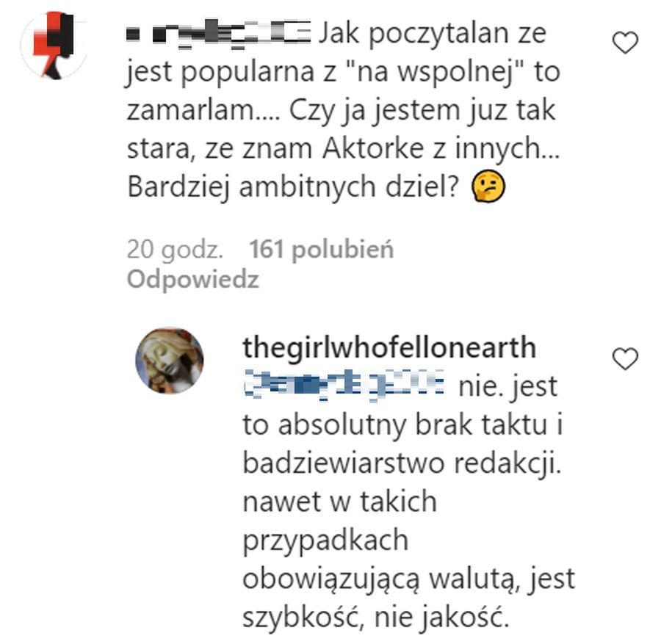Click the word "zamarlam" in the comment
661x644 pixels.
190,110
